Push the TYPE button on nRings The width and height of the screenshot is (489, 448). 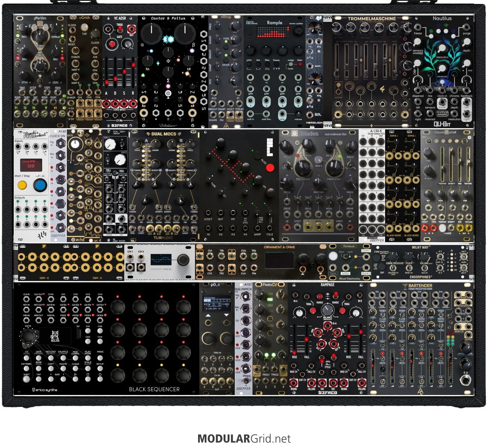point(226,47)
